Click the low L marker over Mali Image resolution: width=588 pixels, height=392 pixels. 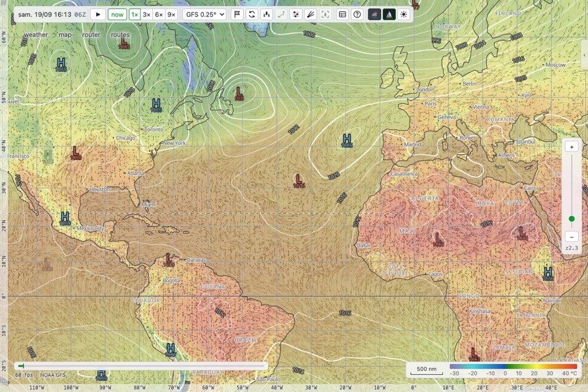pyautogui.click(x=438, y=239)
